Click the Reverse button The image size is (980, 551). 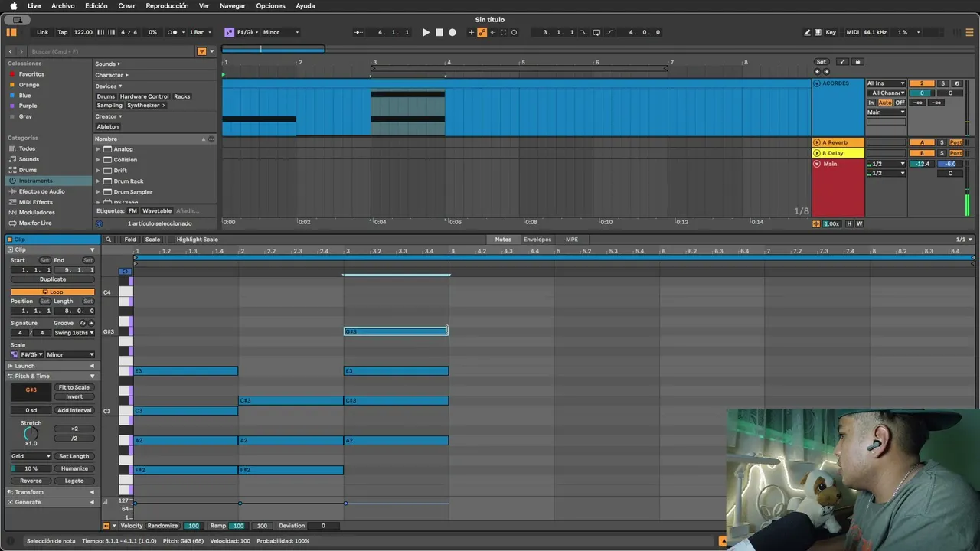(x=31, y=481)
